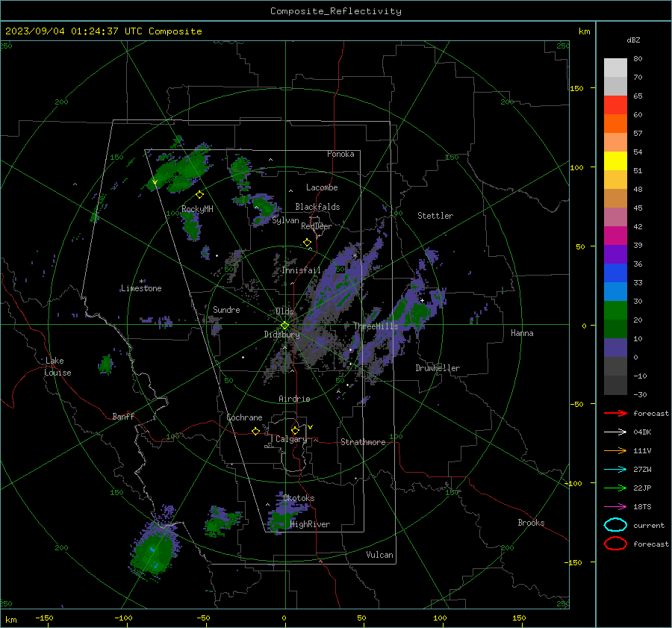Select the green 22JP arrow icon
The width and height of the screenshot is (672, 628).
(615, 488)
